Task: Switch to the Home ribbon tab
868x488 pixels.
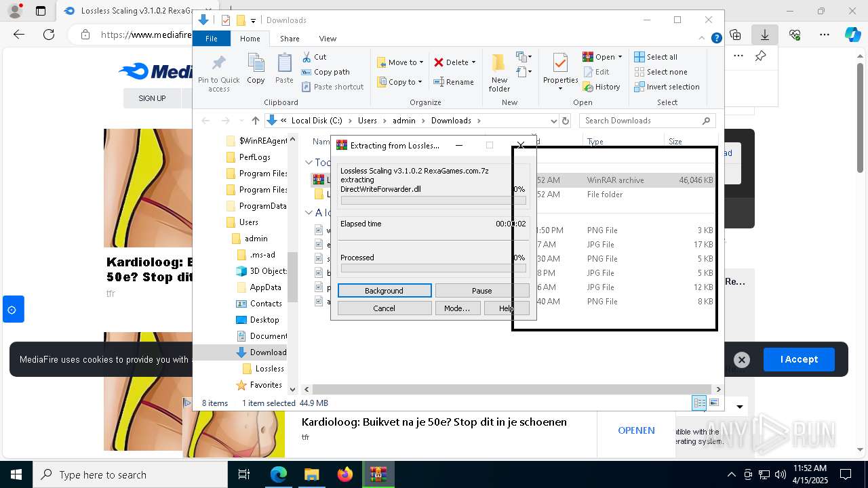Action: [x=250, y=39]
